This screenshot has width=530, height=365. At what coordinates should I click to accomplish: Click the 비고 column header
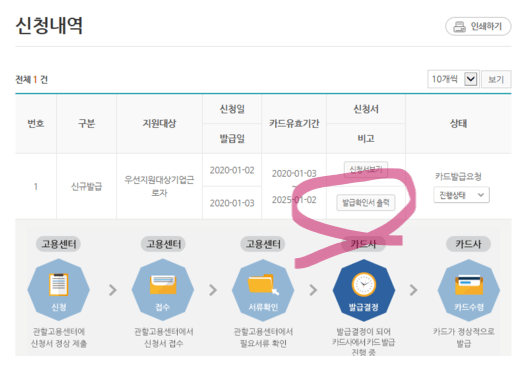pos(366,139)
